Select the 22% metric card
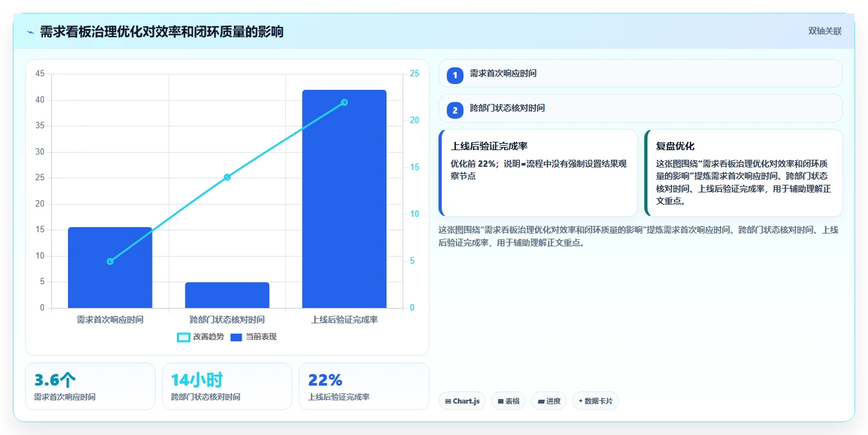868x435 pixels. (x=364, y=386)
